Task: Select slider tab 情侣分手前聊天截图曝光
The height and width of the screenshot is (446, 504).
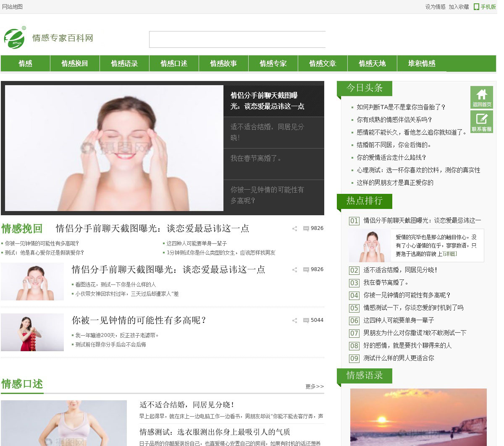Action: click(274, 101)
